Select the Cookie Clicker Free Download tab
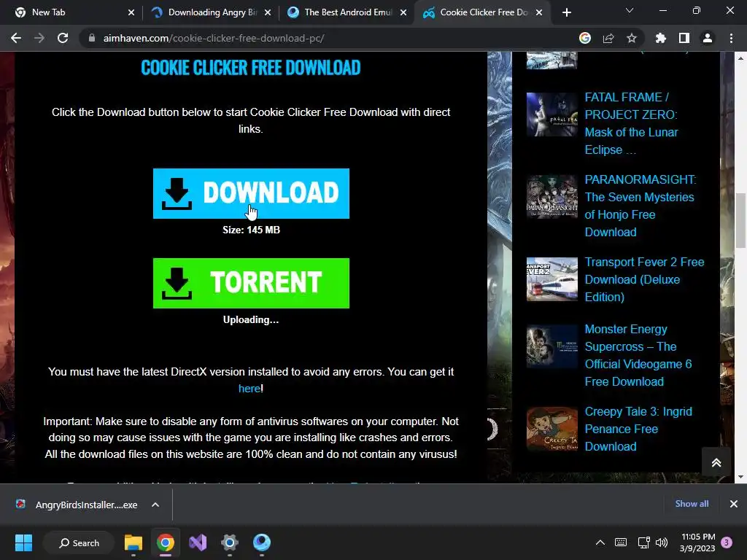The width and height of the screenshot is (747, 560). tap(481, 12)
